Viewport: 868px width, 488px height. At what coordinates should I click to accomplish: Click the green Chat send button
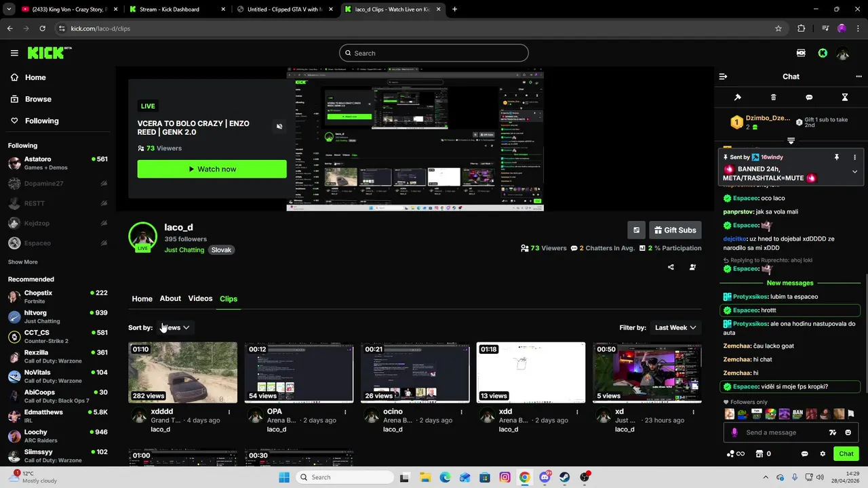(x=846, y=454)
